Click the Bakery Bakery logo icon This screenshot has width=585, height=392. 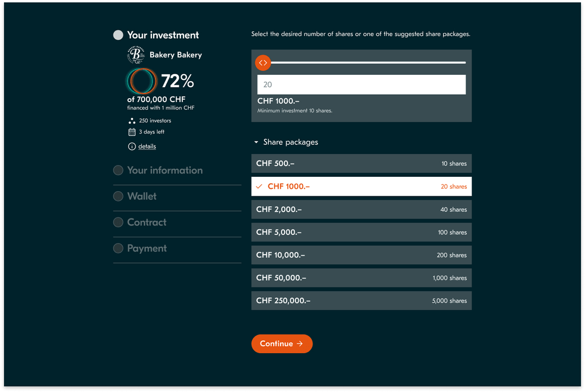(x=136, y=55)
